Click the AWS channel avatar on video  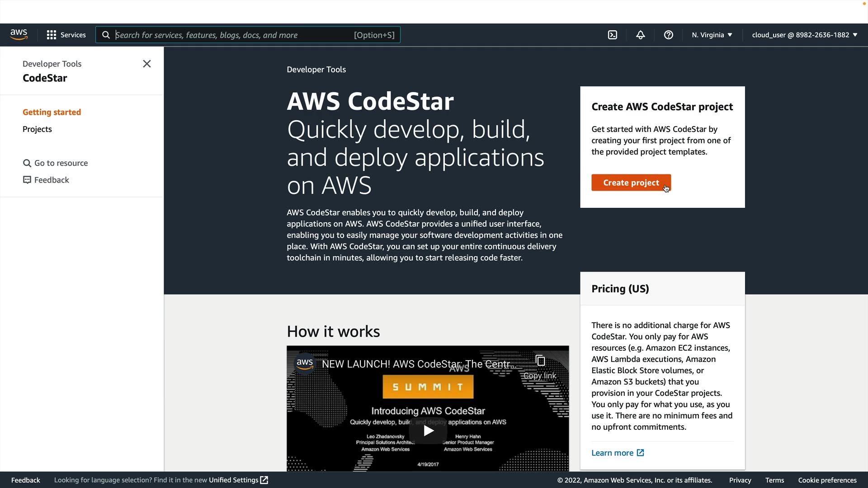pyautogui.click(x=305, y=363)
